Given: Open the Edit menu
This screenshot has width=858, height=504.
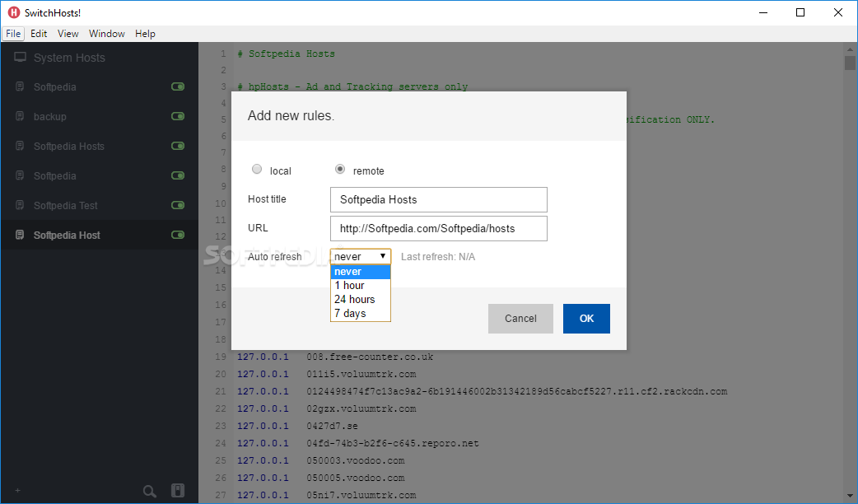Looking at the screenshot, I should coord(39,34).
